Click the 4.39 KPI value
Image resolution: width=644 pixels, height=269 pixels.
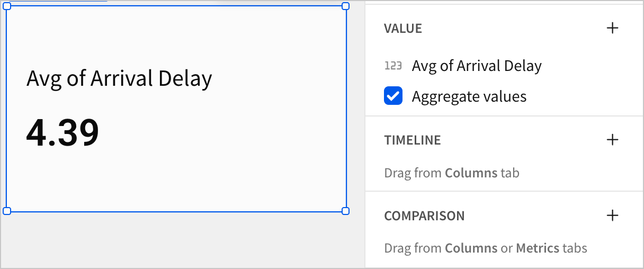(62, 132)
